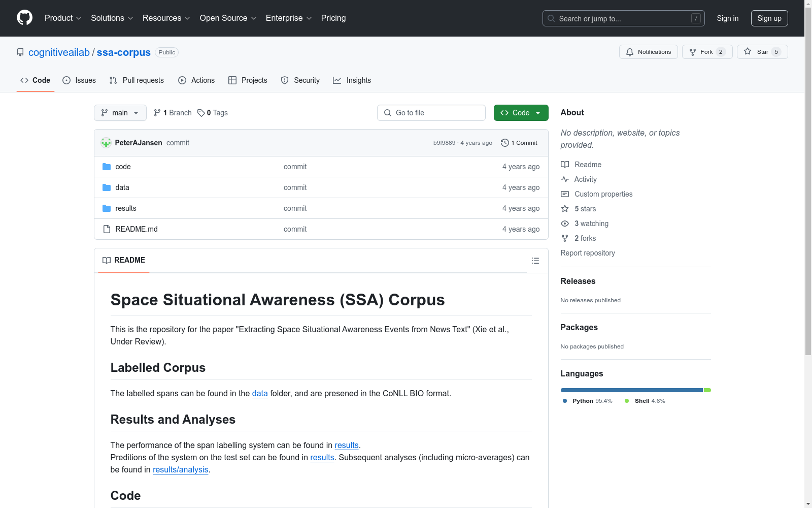Click the tag icon next to 0 Tags
The image size is (812, 508).
201,113
